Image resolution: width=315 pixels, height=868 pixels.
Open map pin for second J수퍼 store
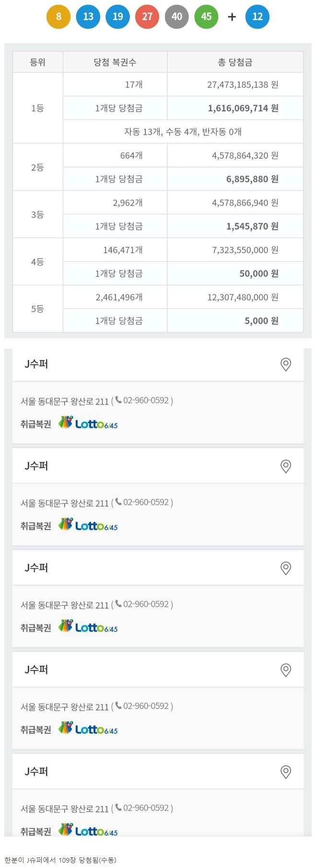click(x=286, y=466)
